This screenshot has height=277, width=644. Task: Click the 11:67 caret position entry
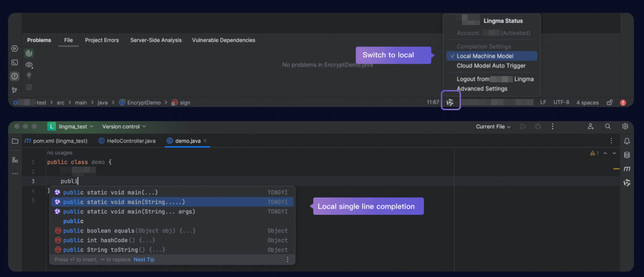433,102
